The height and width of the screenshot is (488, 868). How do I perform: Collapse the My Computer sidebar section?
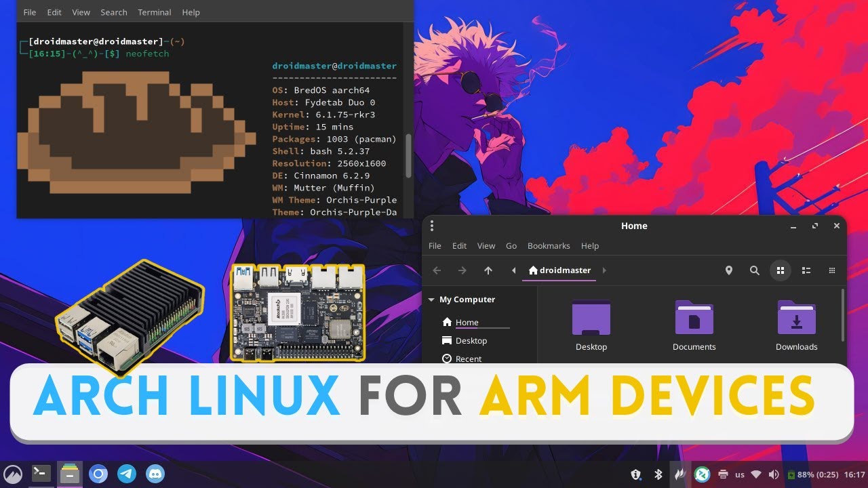click(x=431, y=300)
